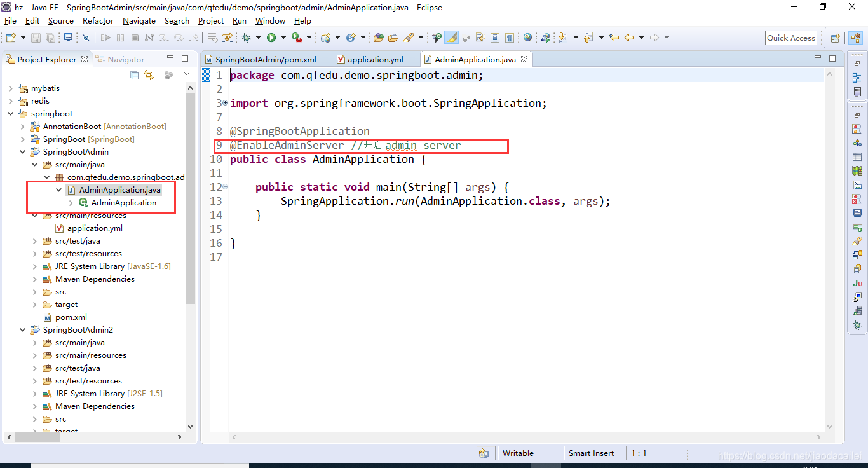
Task: Select the Java EE perspective icon
Action: point(856,38)
